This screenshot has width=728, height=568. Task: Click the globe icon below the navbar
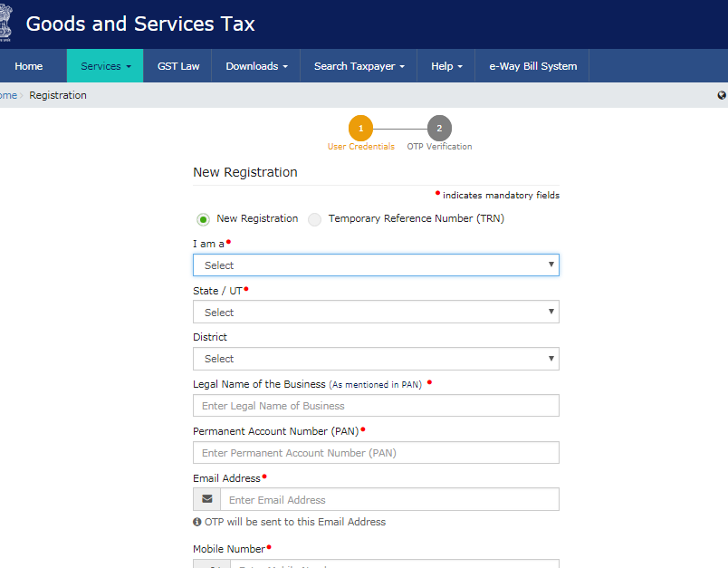(722, 94)
